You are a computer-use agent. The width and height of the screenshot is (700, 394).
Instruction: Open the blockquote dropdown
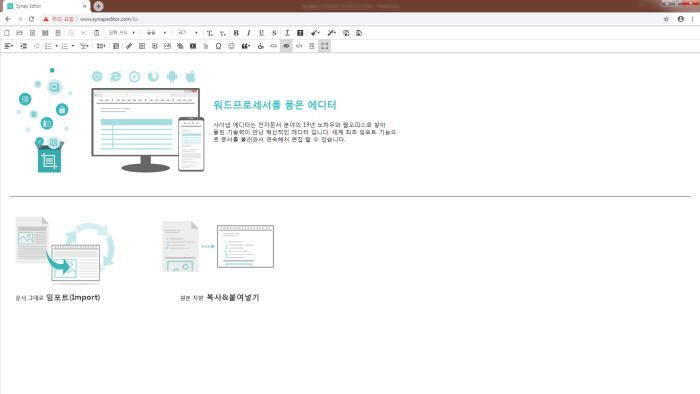point(246,46)
